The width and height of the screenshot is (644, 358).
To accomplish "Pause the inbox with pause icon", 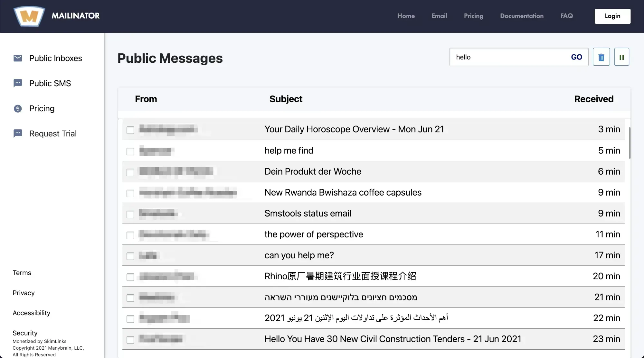I will tap(621, 57).
